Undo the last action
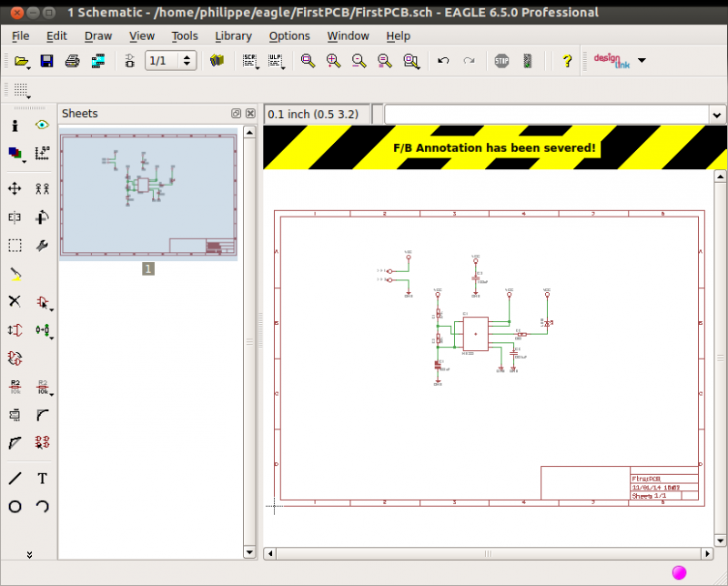 (x=443, y=60)
